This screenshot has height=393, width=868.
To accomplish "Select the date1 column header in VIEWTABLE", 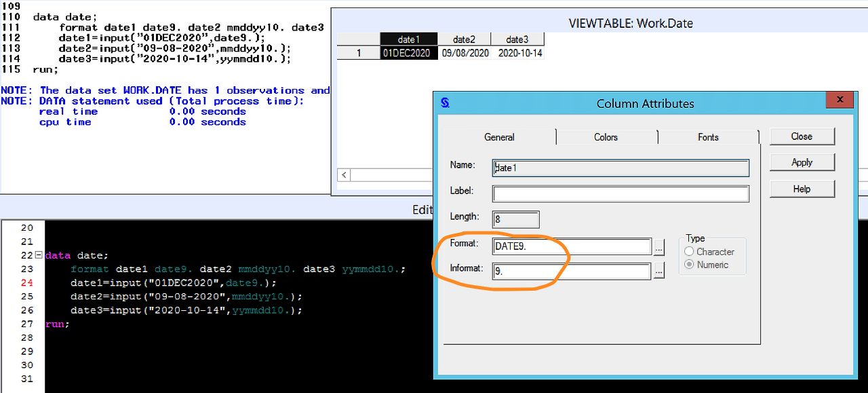I will tap(408, 39).
